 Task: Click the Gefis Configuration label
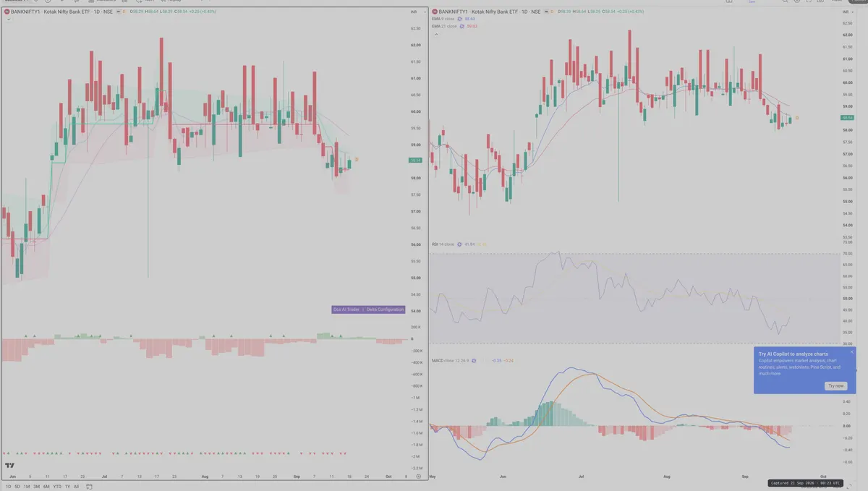(385, 309)
